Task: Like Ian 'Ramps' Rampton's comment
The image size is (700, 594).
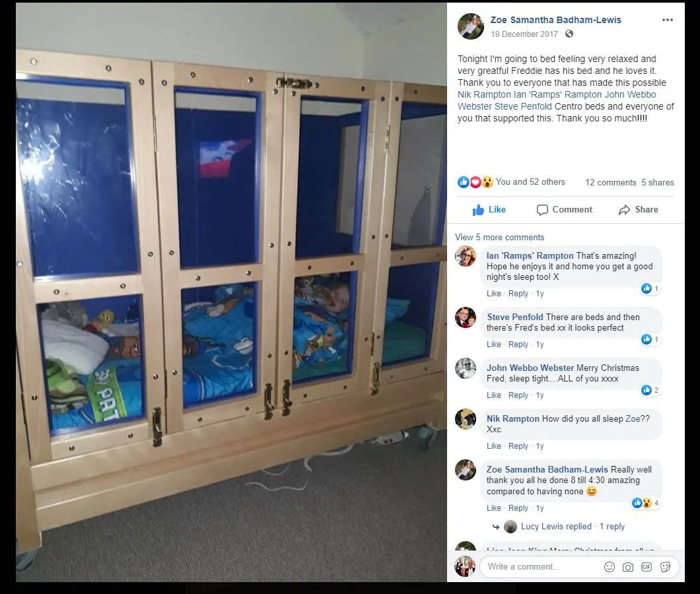Action: pos(494,294)
